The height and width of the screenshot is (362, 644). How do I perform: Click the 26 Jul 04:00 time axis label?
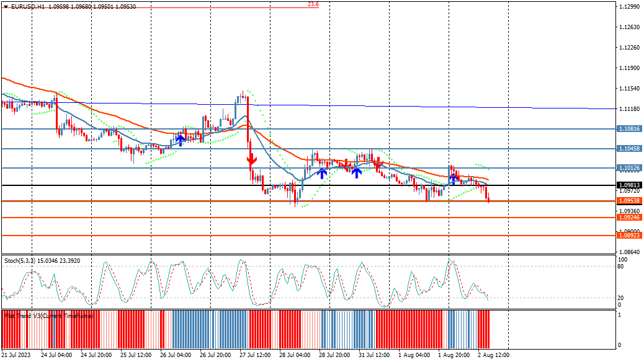point(176,355)
